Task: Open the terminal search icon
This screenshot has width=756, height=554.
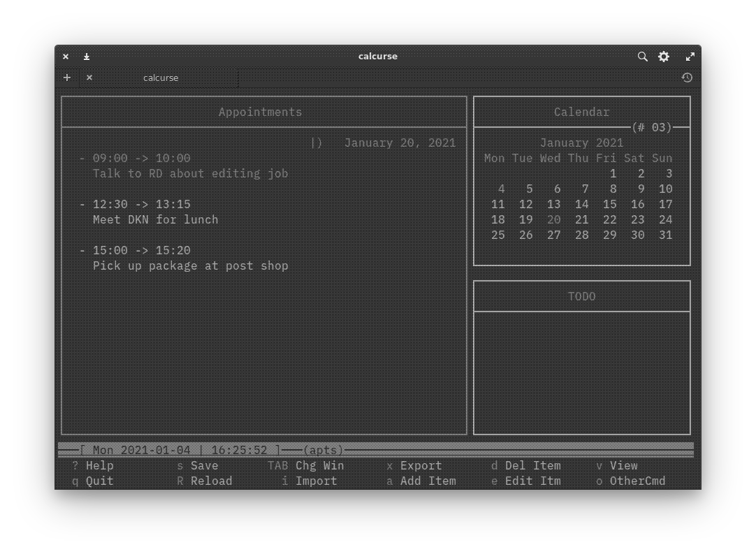Action: (x=642, y=57)
